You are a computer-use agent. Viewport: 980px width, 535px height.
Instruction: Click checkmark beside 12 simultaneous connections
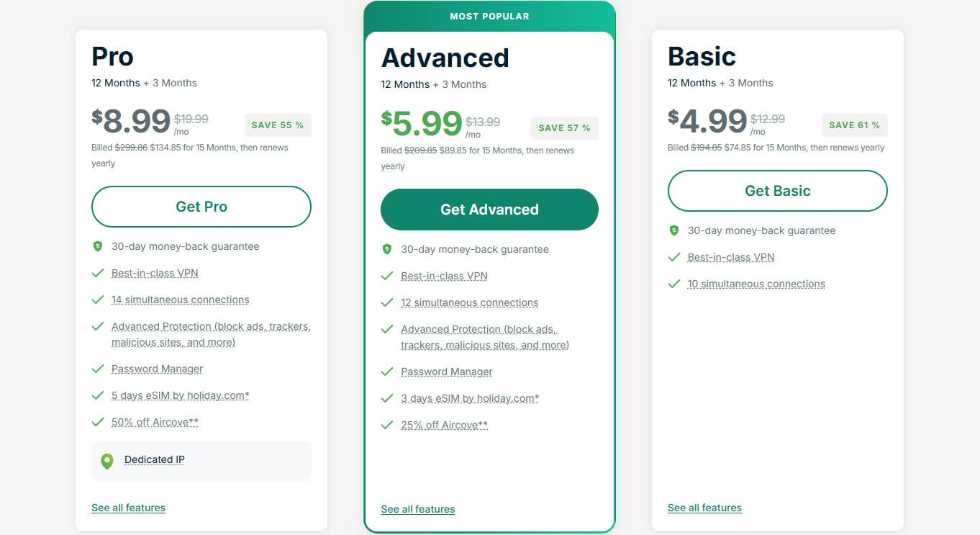click(x=387, y=302)
